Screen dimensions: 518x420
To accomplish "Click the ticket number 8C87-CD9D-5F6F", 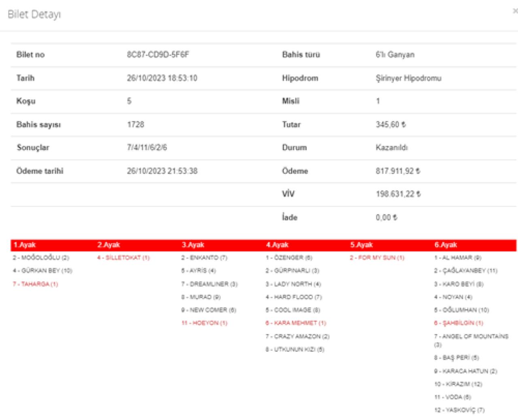I will coord(158,55).
